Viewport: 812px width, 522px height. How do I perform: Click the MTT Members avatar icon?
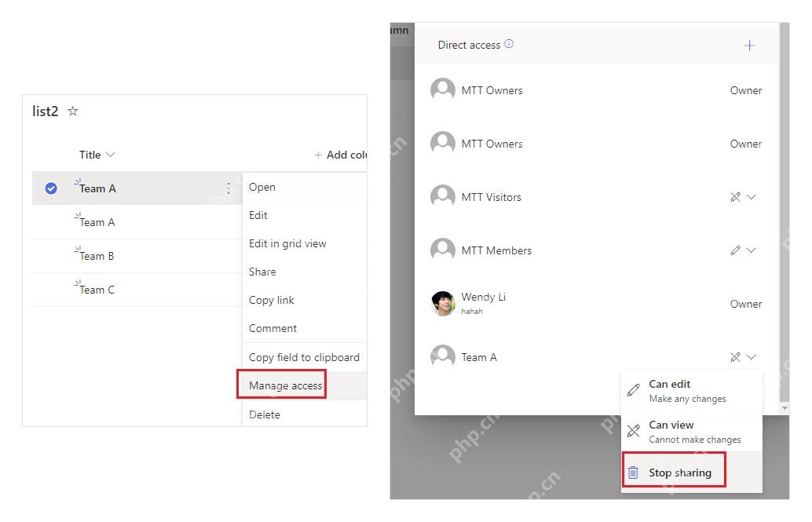coord(443,250)
